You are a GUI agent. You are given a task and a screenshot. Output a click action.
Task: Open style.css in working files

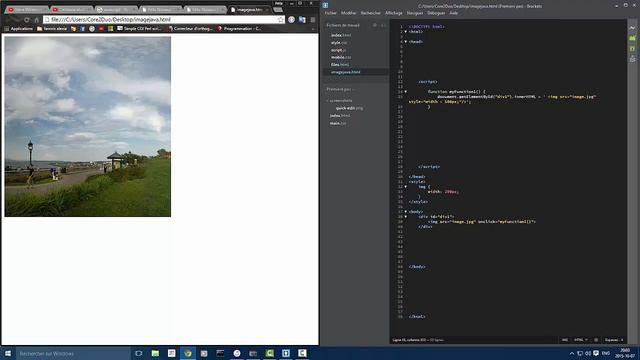point(339,42)
